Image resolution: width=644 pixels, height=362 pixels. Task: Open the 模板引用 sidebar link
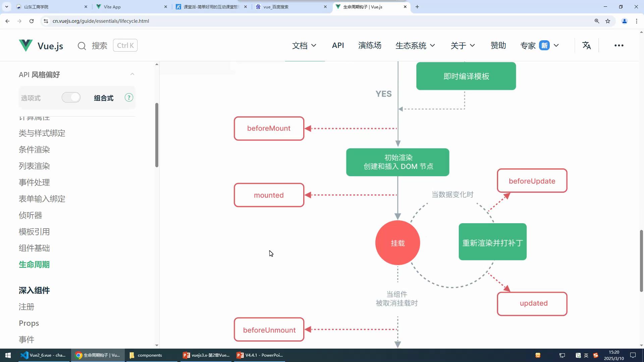tap(34, 232)
